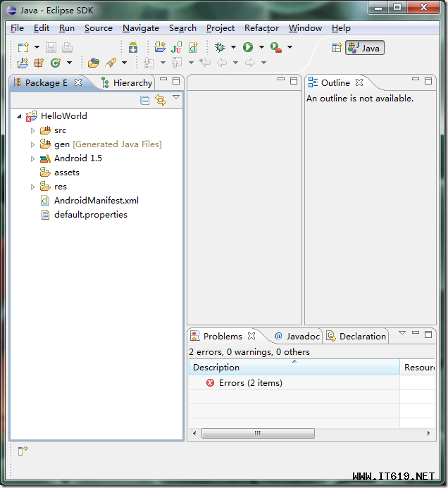Click the Open Perspective icon
This screenshot has width=448, height=488.
point(337,47)
